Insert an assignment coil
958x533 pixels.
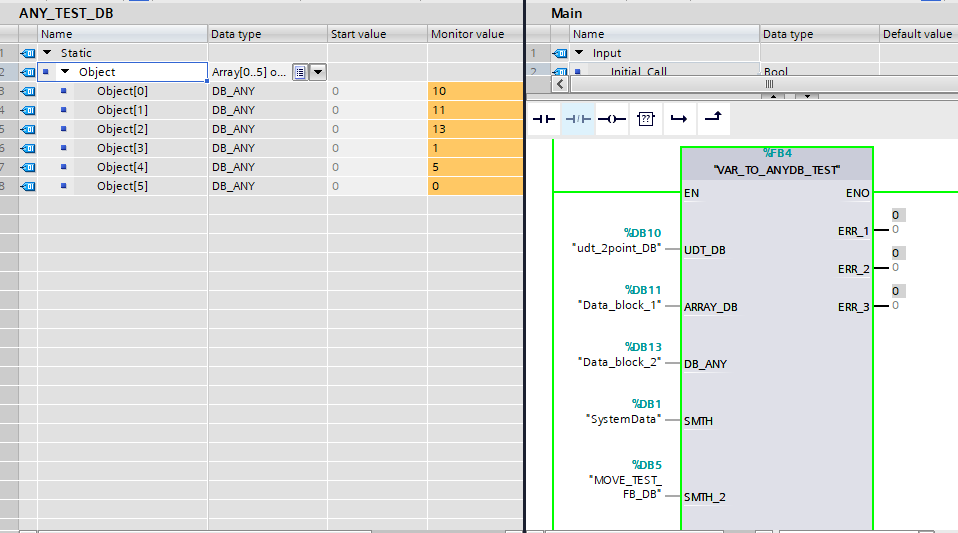(612, 119)
